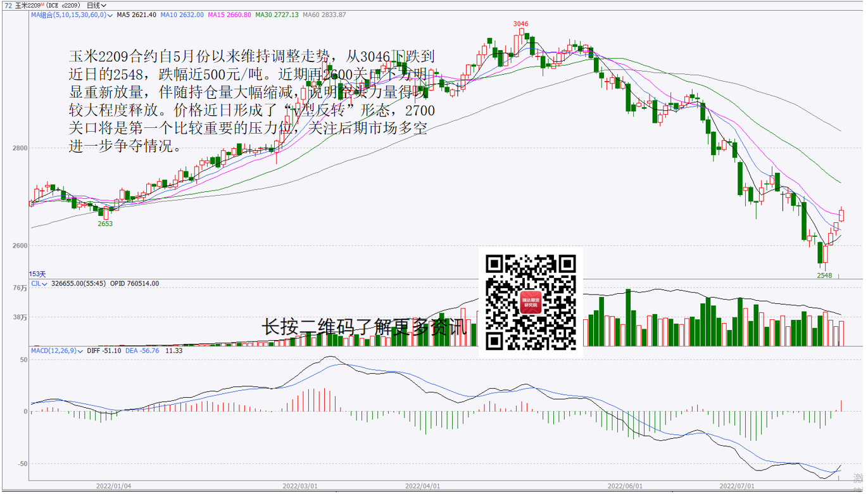Click the gray MA60 2833.87 legend
The height and width of the screenshot is (494, 868).
(x=324, y=15)
